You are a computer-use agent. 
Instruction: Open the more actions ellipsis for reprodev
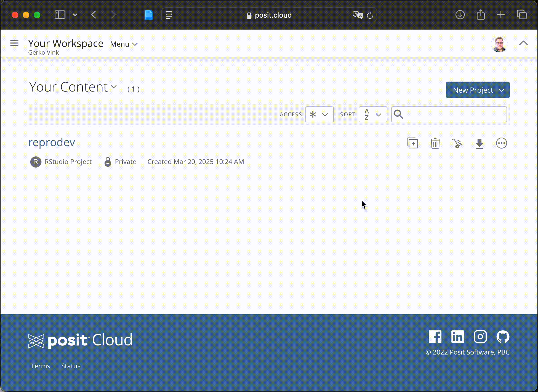click(501, 143)
